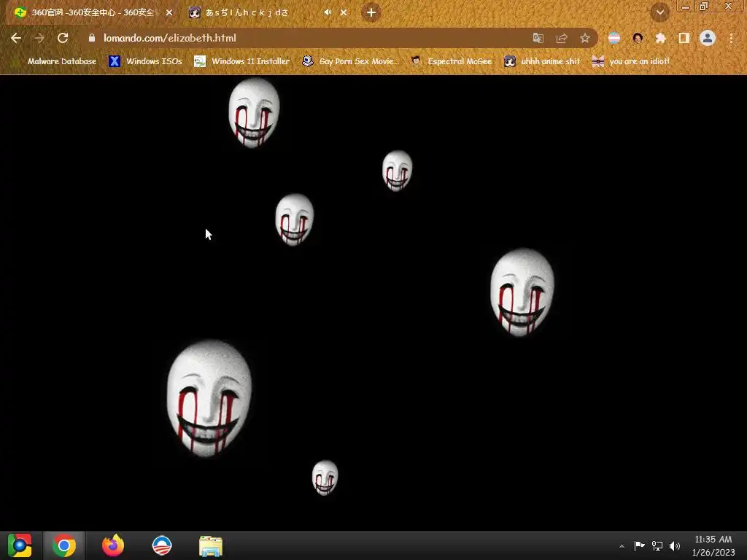View site info via the padlock icon
This screenshot has width=747, height=560.
click(92, 38)
